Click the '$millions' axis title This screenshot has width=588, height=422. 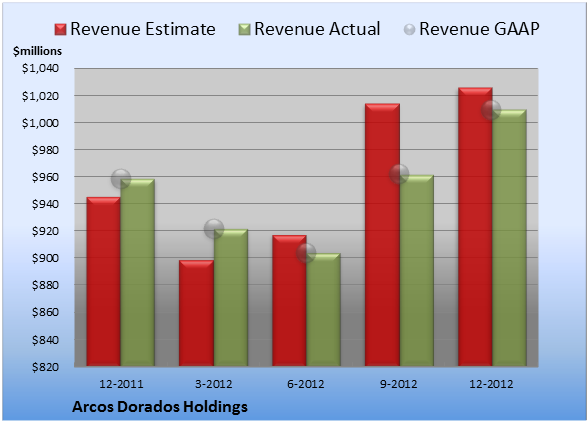(x=37, y=51)
